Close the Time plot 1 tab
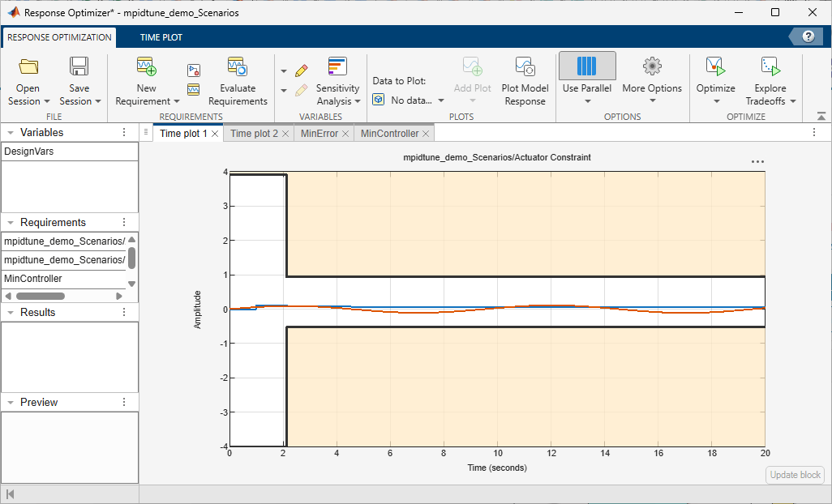 pyautogui.click(x=215, y=134)
